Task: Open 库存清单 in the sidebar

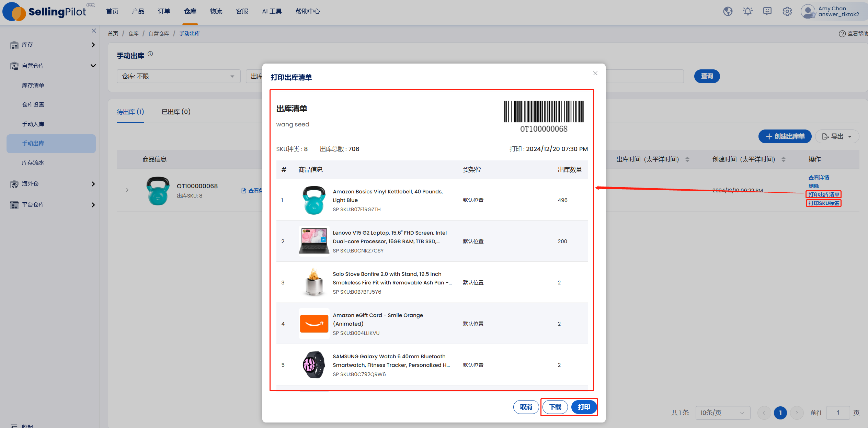Action: pos(33,86)
